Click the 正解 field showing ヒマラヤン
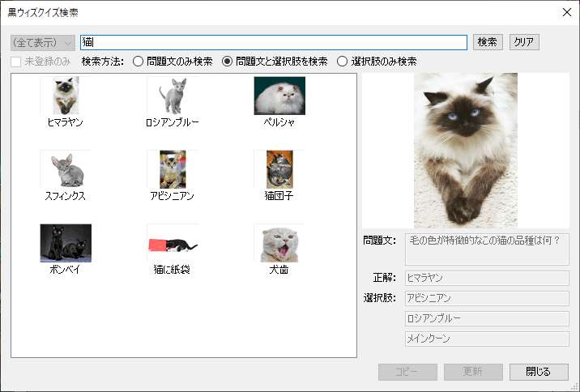The height and width of the screenshot is (392, 580). (x=487, y=278)
